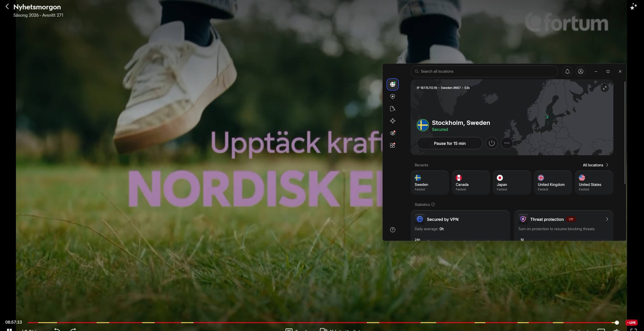Open the VPN globe tab in the sidebar

(x=392, y=84)
